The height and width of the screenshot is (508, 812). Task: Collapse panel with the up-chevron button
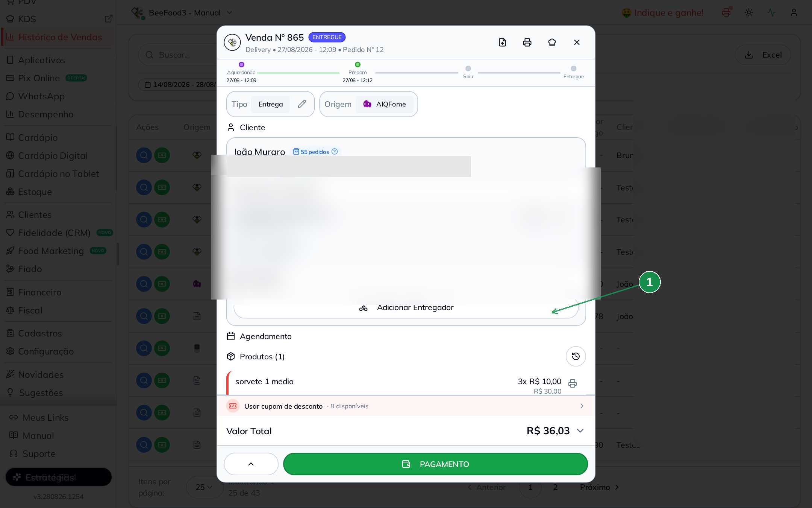tap(251, 464)
